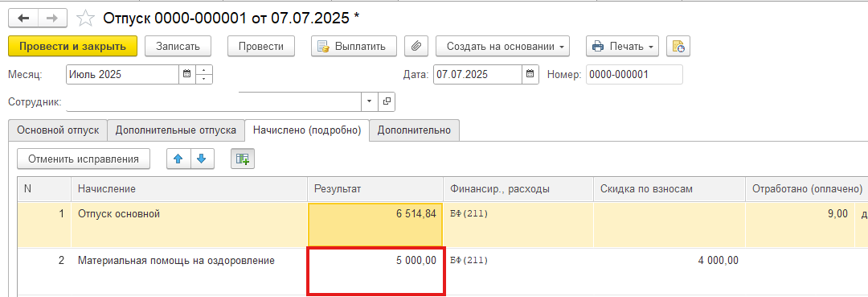Expand the Сотрудник dropdown list

[x=369, y=102]
